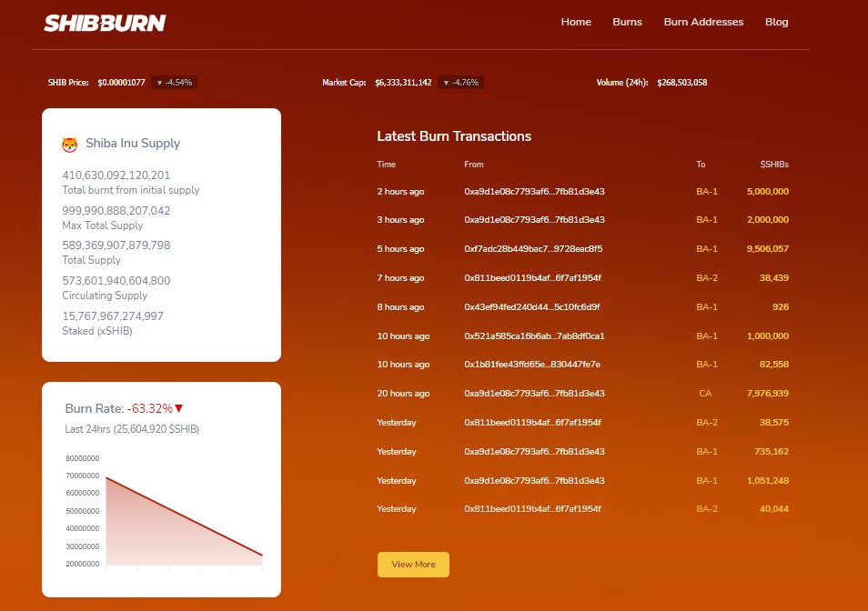
Task: Open sender address of 2,000,000 burn
Action: 534,219
